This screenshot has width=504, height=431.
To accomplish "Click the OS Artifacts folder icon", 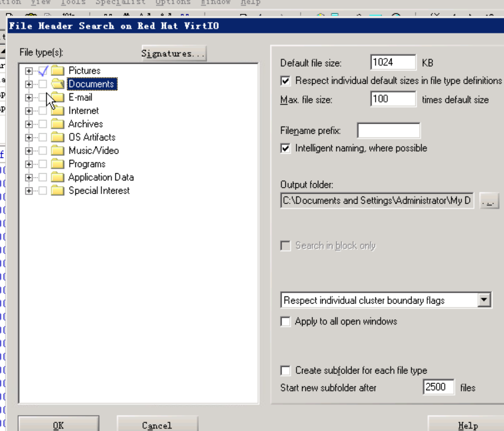I will [58, 137].
